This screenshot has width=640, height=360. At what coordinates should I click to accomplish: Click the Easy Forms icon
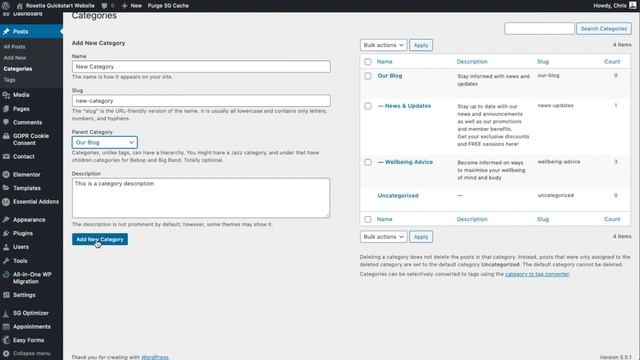point(6,340)
